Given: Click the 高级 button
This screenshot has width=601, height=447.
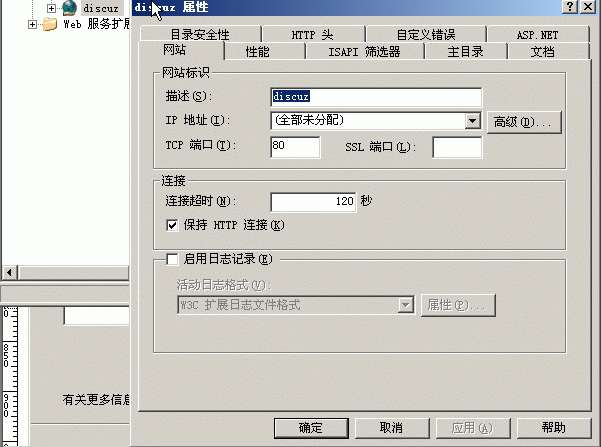Looking at the screenshot, I should click(524, 122).
